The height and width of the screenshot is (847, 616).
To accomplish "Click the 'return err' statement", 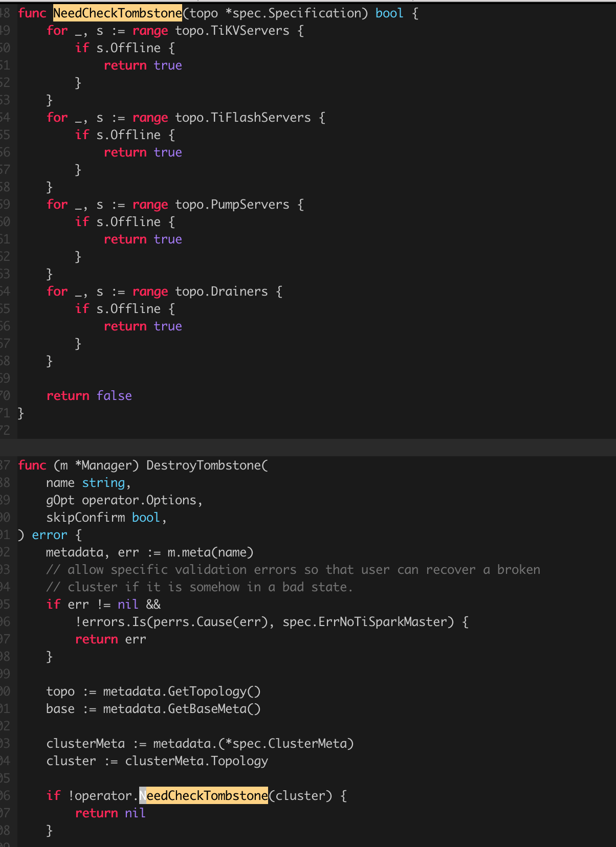I will pyautogui.click(x=111, y=639).
